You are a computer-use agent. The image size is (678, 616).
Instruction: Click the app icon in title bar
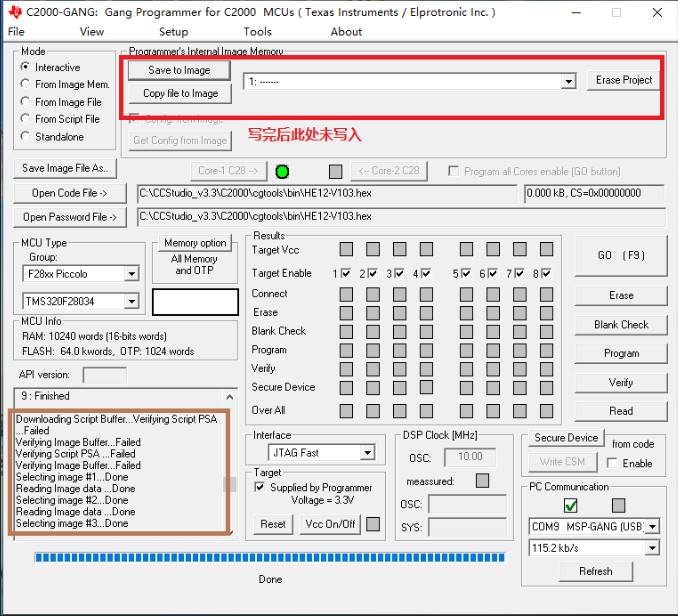coord(14,13)
